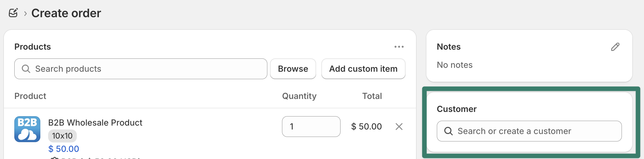Click the breadcrumb chevron before Create order

click(x=25, y=14)
